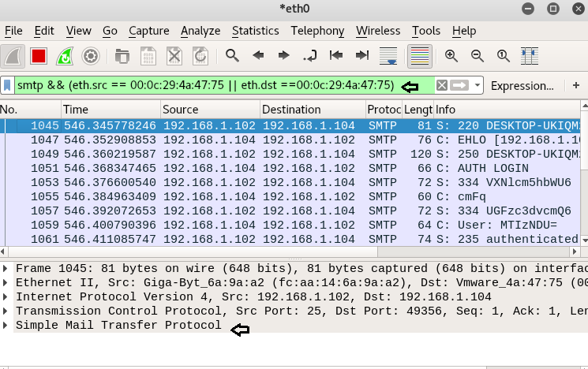Open the Telephony menu
588x369 pixels.
(317, 31)
